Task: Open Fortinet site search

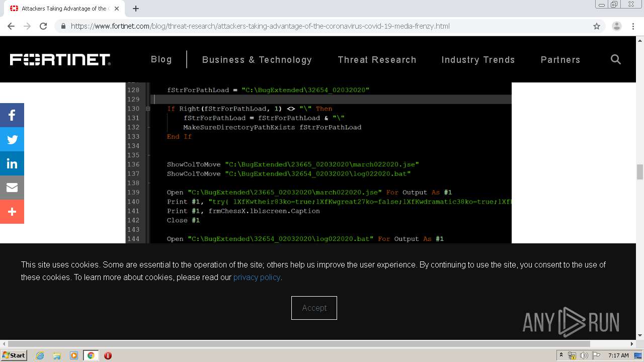Action: 615,59
